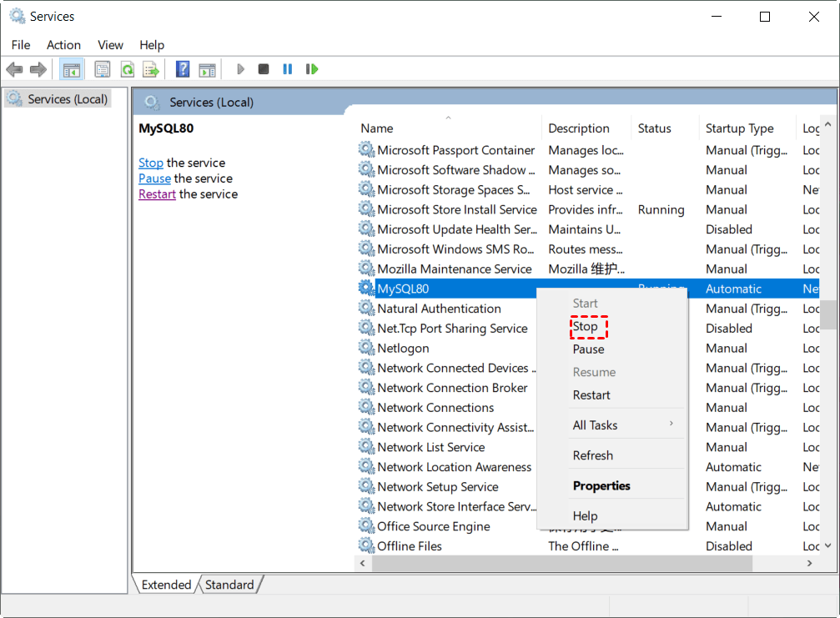Switch to the Standard tab
Image resolution: width=840 pixels, height=618 pixels.
click(x=229, y=585)
